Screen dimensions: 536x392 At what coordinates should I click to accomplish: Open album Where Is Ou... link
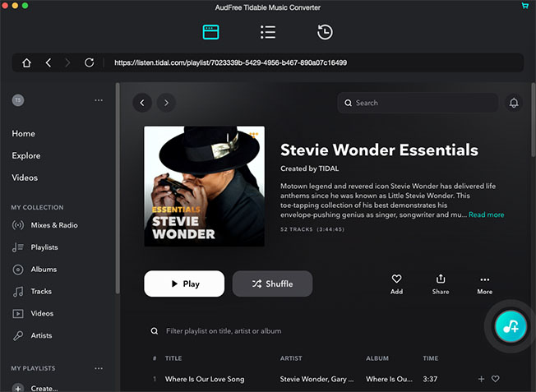click(390, 379)
